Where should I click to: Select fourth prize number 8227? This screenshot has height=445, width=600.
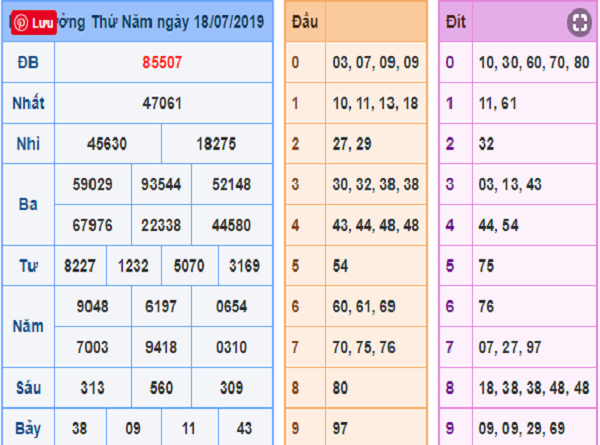(80, 266)
